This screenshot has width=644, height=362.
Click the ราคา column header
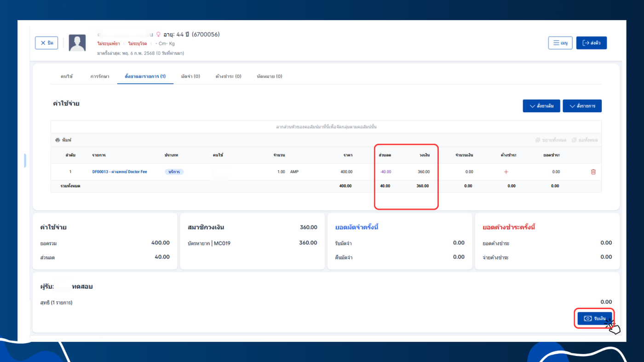(x=348, y=155)
